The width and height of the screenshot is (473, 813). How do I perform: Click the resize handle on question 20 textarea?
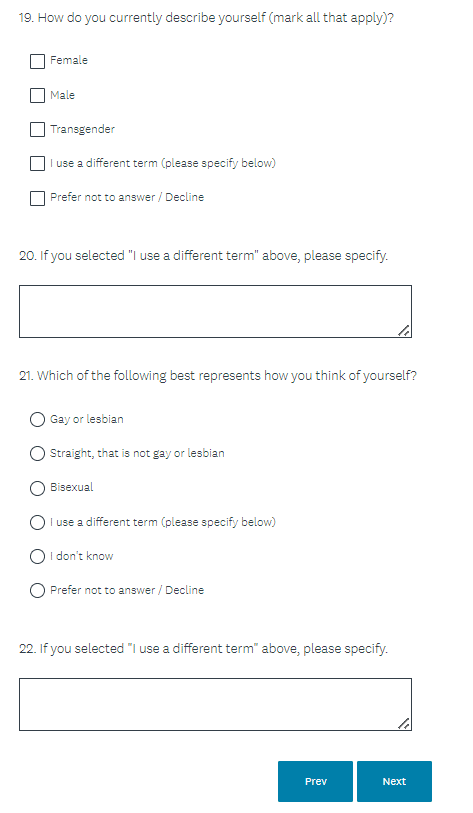coord(404,330)
